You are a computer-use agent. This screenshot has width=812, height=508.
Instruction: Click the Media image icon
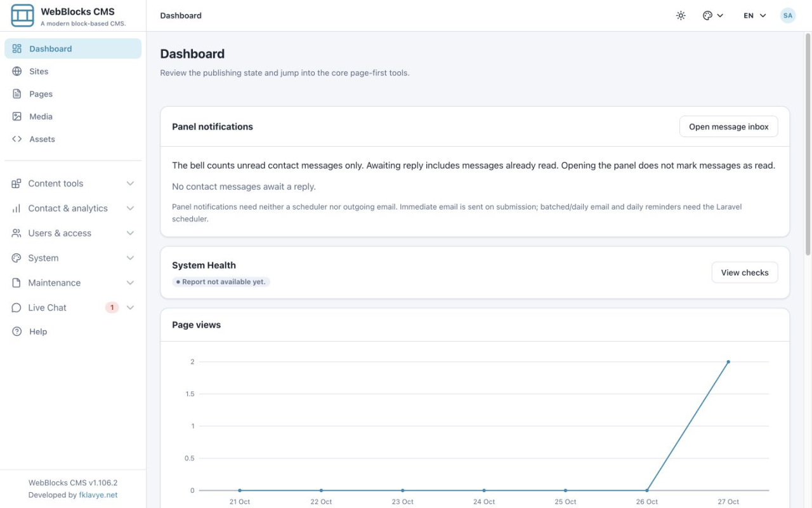click(17, 117)
